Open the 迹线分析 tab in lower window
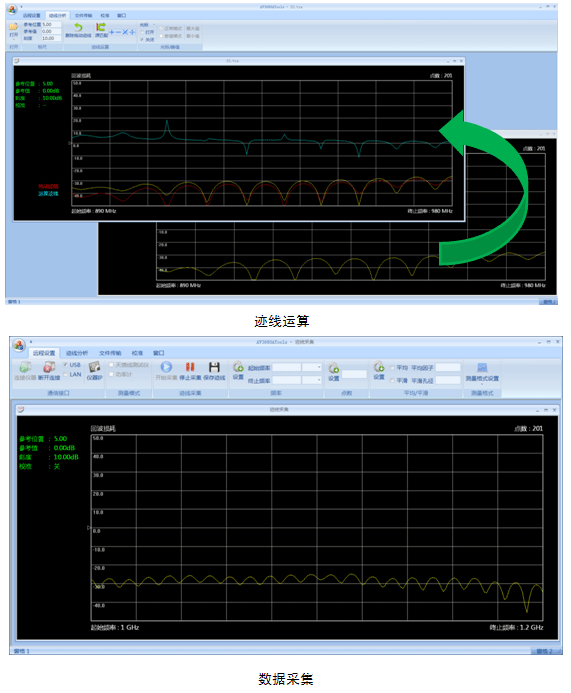This screenshot has width=571, height=693. [77, 353]
